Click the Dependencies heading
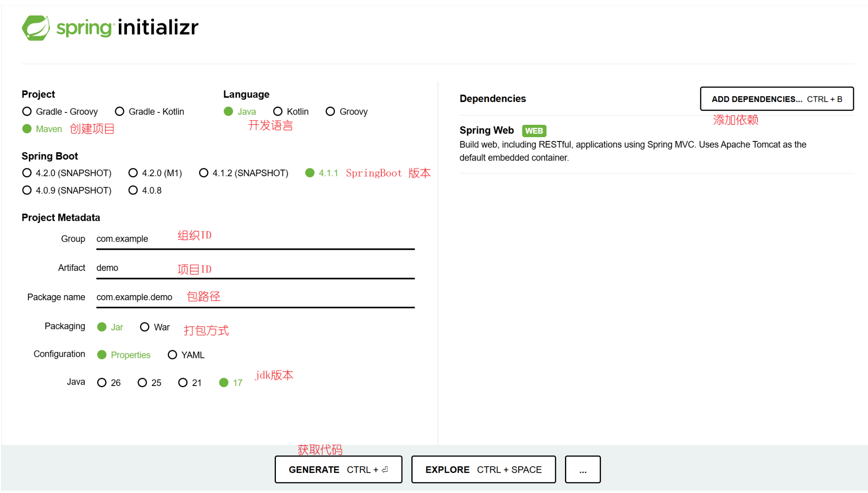Image resolution: width=868 pixels, height=493 pixels. (x=493, y=99)
